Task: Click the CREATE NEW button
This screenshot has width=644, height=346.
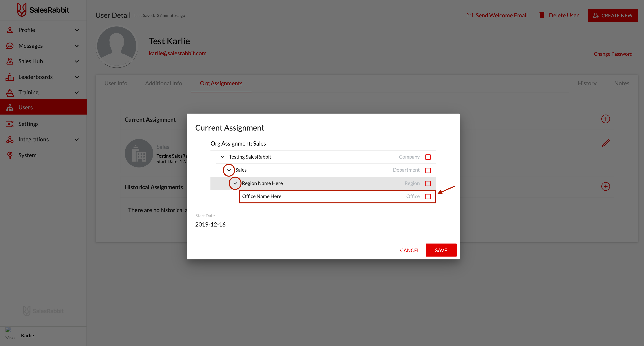Action: tap(613, 15)
